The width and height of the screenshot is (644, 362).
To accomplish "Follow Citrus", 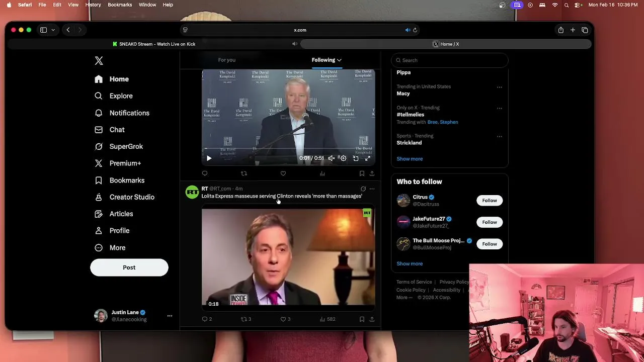I will click(x=489, y=201).
